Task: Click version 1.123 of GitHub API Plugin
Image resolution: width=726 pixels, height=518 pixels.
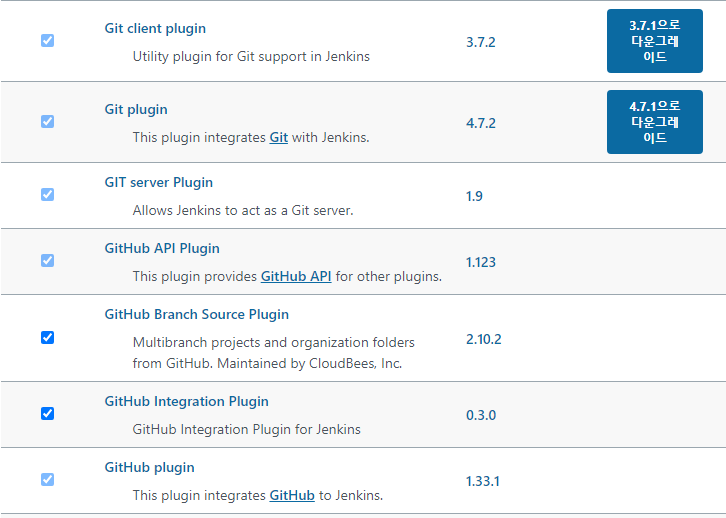Action: [x=481, y=262]
